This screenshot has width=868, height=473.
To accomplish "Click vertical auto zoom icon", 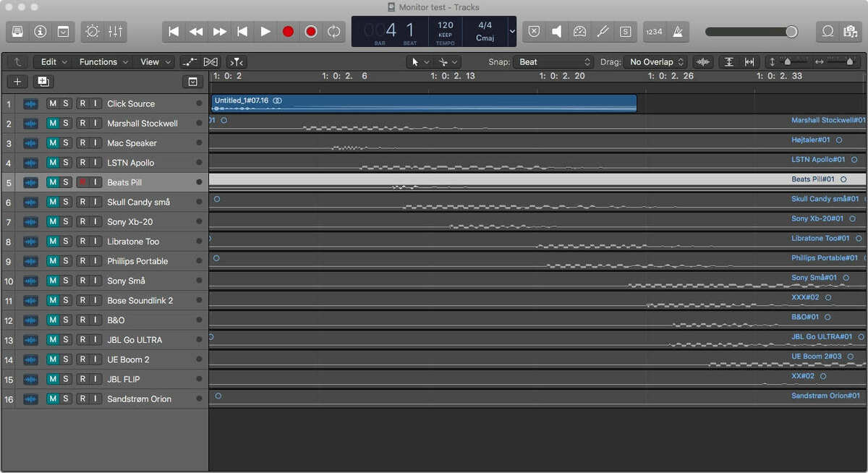I will (729, 62).
